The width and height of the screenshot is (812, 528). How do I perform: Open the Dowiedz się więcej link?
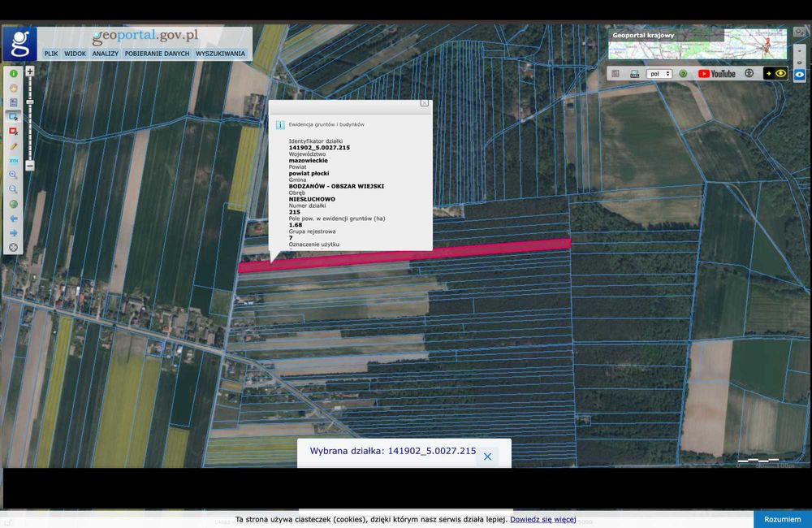click(x=542, y=519)
